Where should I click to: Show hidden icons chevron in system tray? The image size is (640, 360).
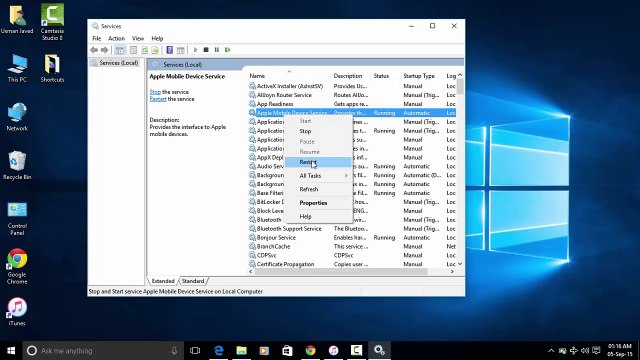551,351
